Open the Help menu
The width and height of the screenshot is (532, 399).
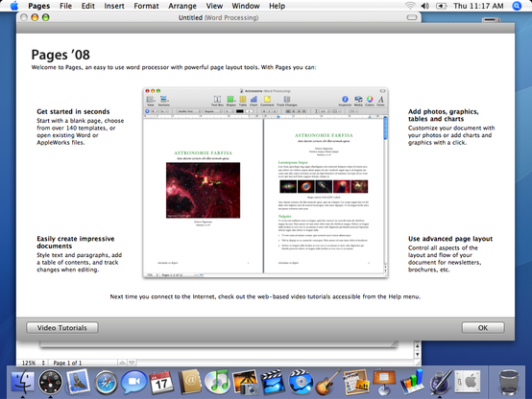[277, 6]
